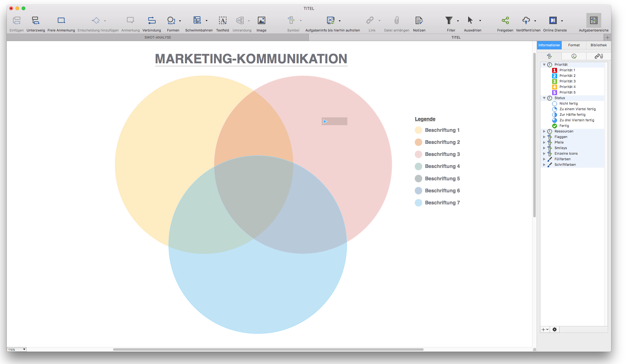
Task: Click the Veröffentlichen toolbar icon
Action: (527, 20)
